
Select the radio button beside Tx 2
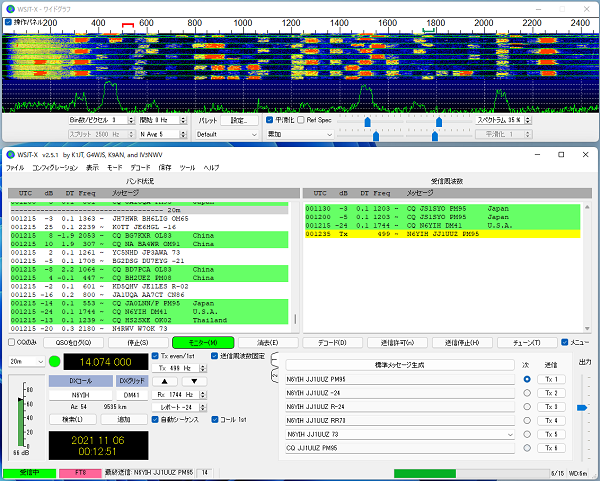click(527, 393)
